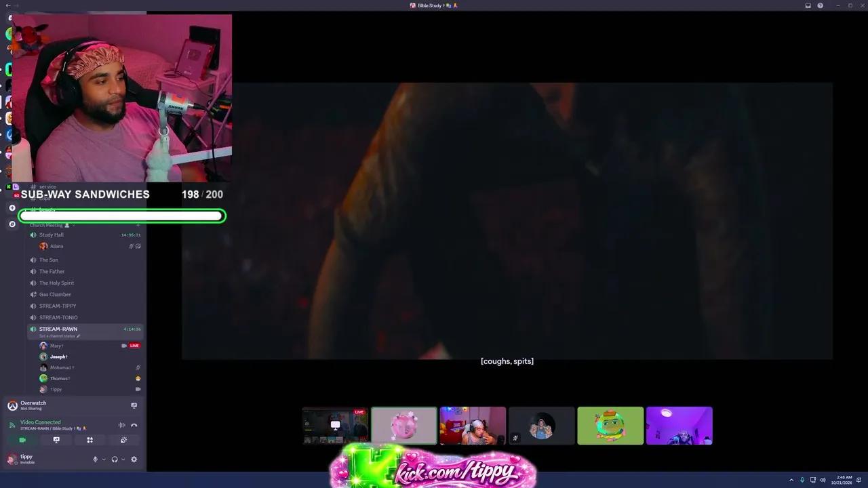
Task: Toggle the camera on/off button
Action: pyautogui.click(x=22, y=440)
